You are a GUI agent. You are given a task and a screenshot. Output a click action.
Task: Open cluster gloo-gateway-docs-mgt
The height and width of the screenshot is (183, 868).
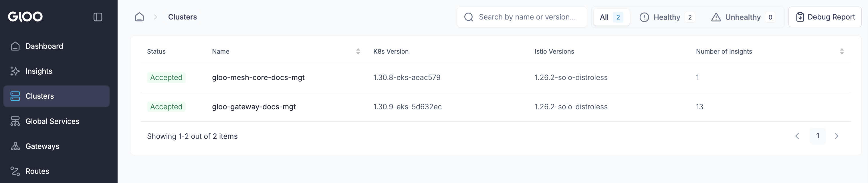click(254, 107)
